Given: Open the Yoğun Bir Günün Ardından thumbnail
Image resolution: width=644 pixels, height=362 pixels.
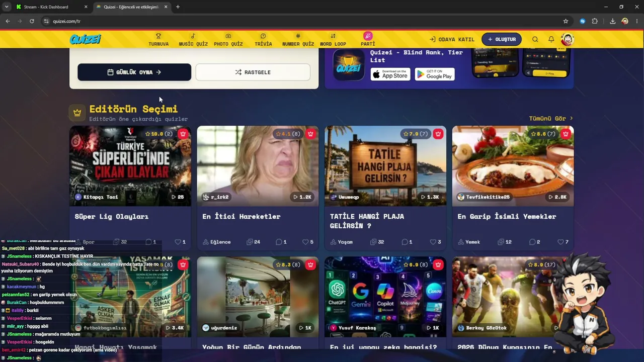Looking at the screenshot, I should tap(258, 297).
